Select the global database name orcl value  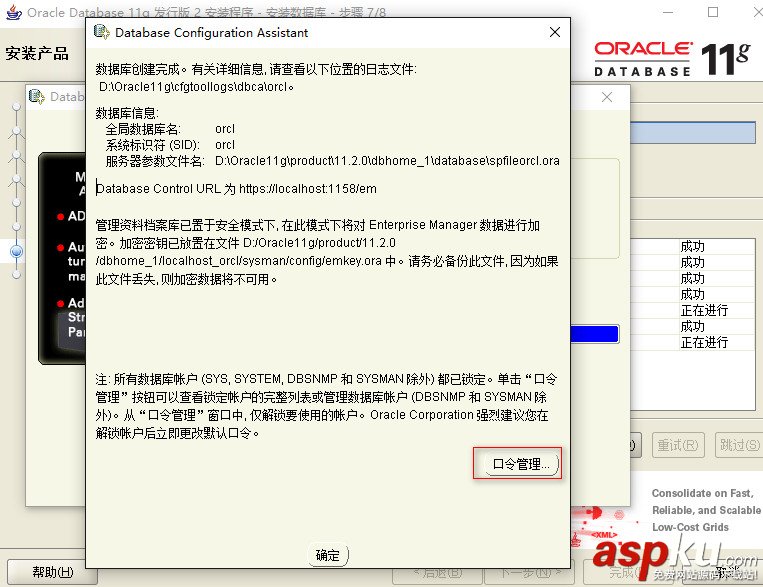(225, 129)
